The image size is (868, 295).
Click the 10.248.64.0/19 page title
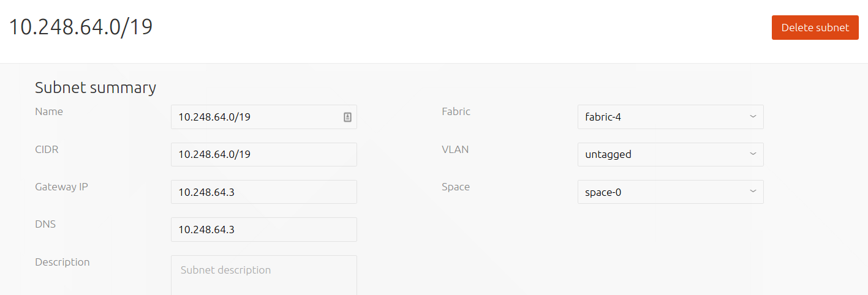point(80,27)
